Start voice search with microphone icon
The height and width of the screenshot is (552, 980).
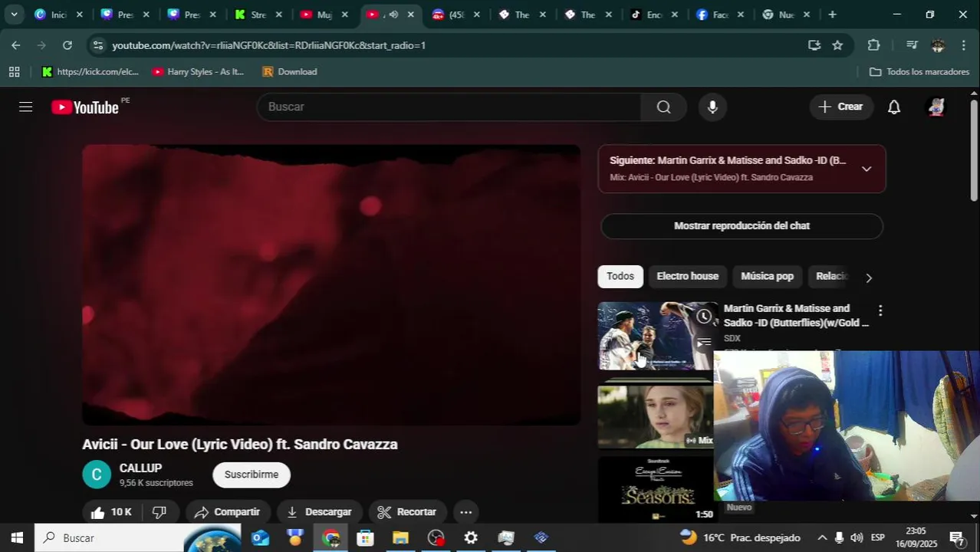[x=712, y=107]
